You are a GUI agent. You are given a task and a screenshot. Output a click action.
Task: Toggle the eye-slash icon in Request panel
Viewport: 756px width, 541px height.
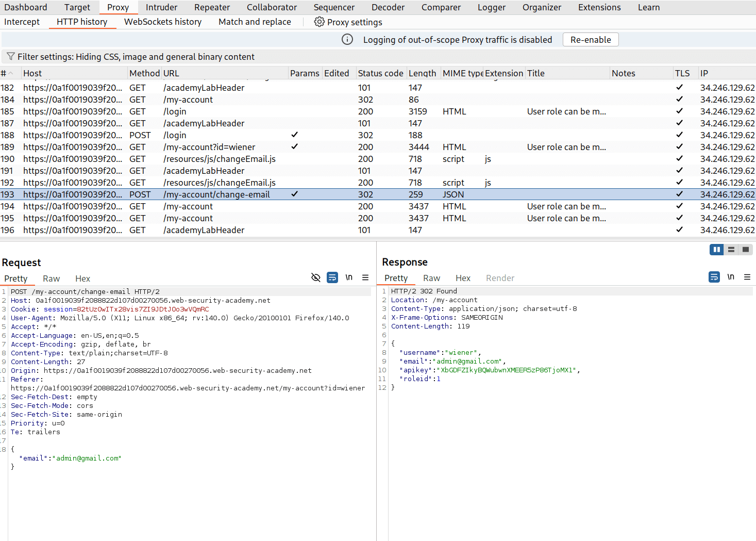coord(315,277)
